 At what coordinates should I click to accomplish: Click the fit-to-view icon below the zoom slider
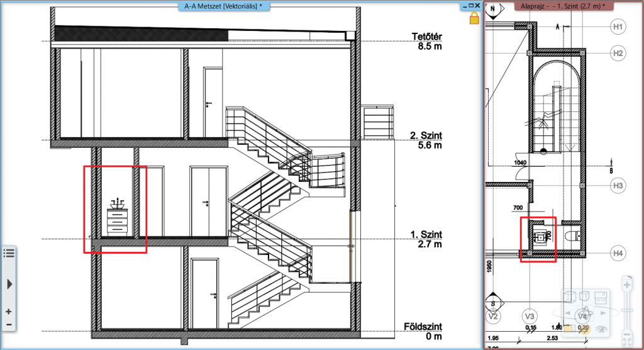(627, 344)
